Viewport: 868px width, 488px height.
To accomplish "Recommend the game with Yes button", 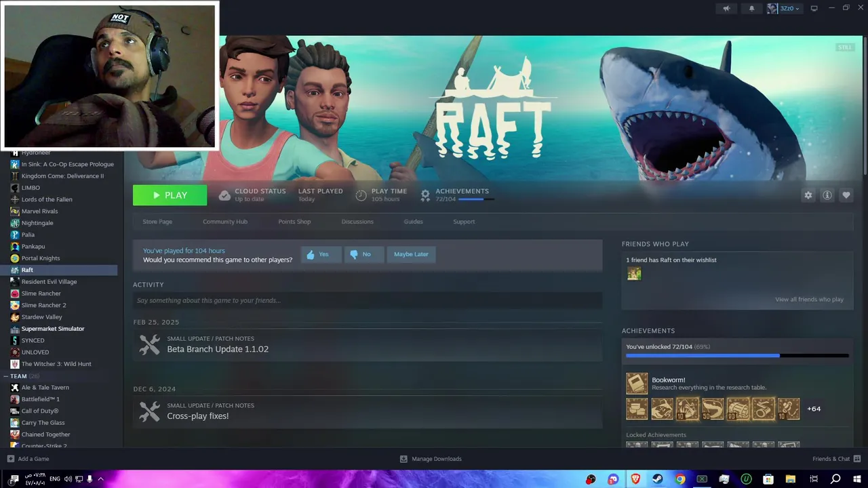I will 321,254.
